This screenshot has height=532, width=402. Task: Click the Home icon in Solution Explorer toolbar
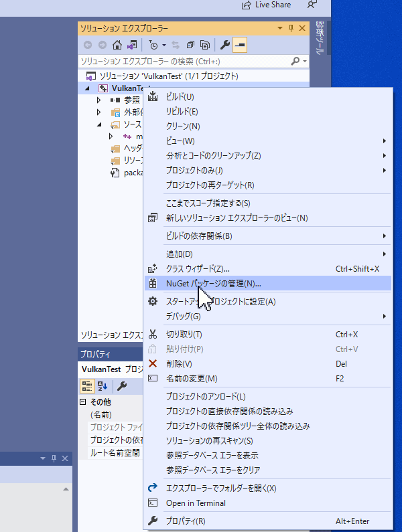(117, 45)
